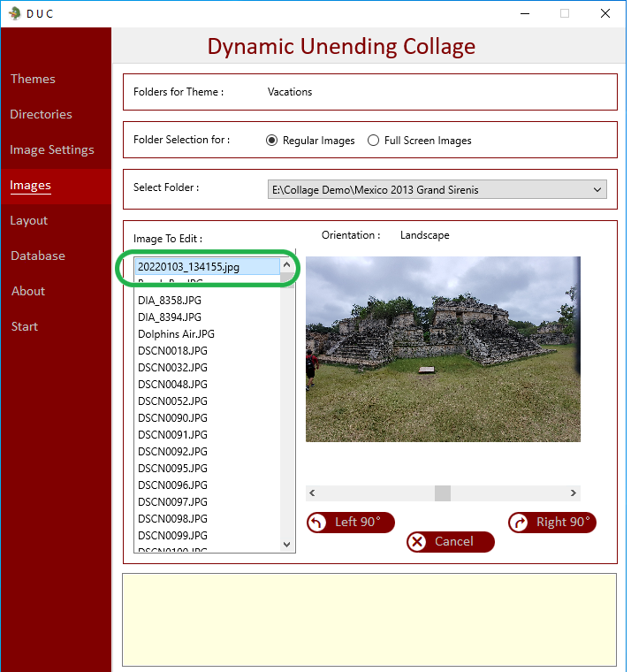Select DSCN0018.JPG in file list
Image resolution: width=631 pixels, height=672 pixels.
pos(208,350)
